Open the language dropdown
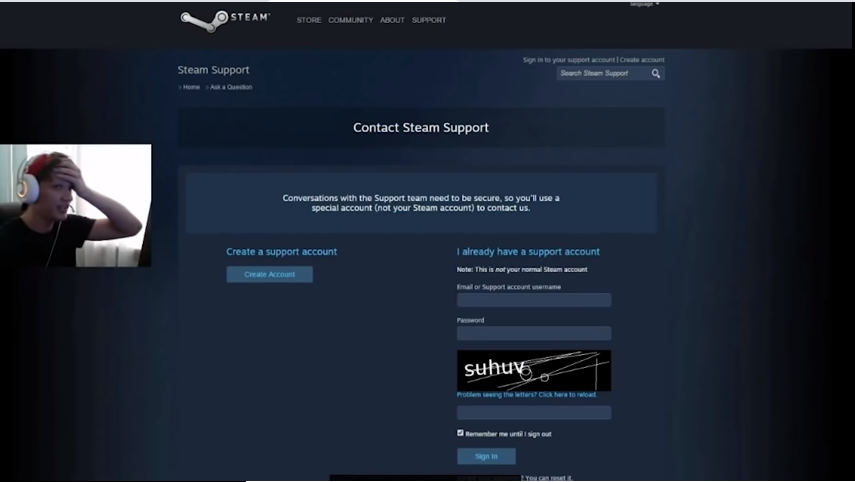855x482 pixels. pos(645,4)
